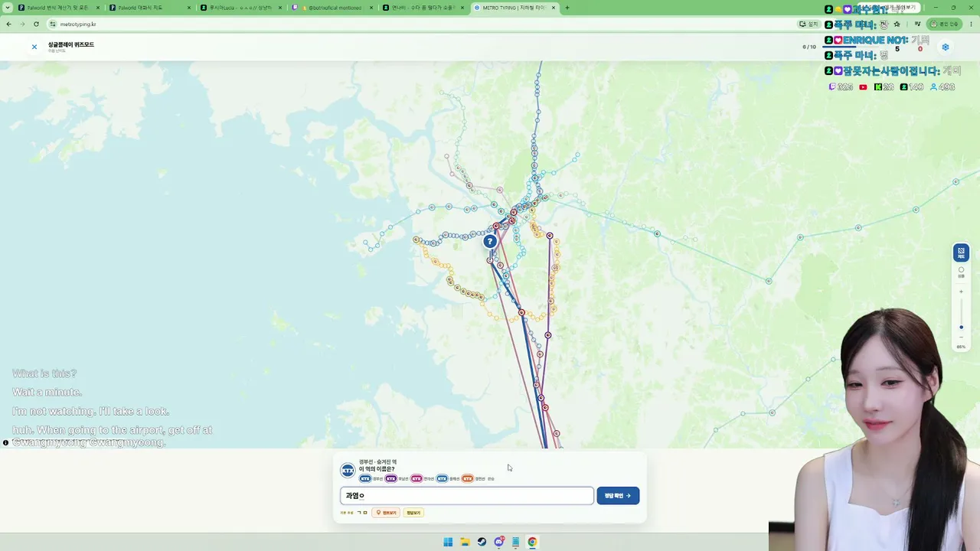Adjust the map zoom slider handle
Screen dimensions: 980x551
(962, 328)
